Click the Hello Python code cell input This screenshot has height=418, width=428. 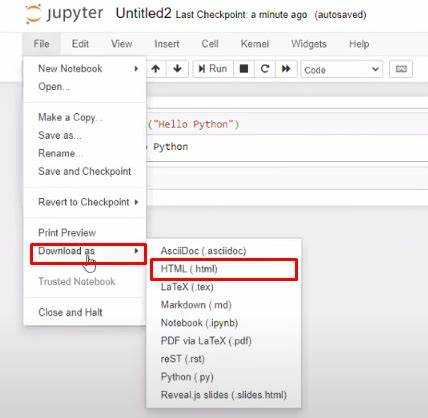pos(287,124)
